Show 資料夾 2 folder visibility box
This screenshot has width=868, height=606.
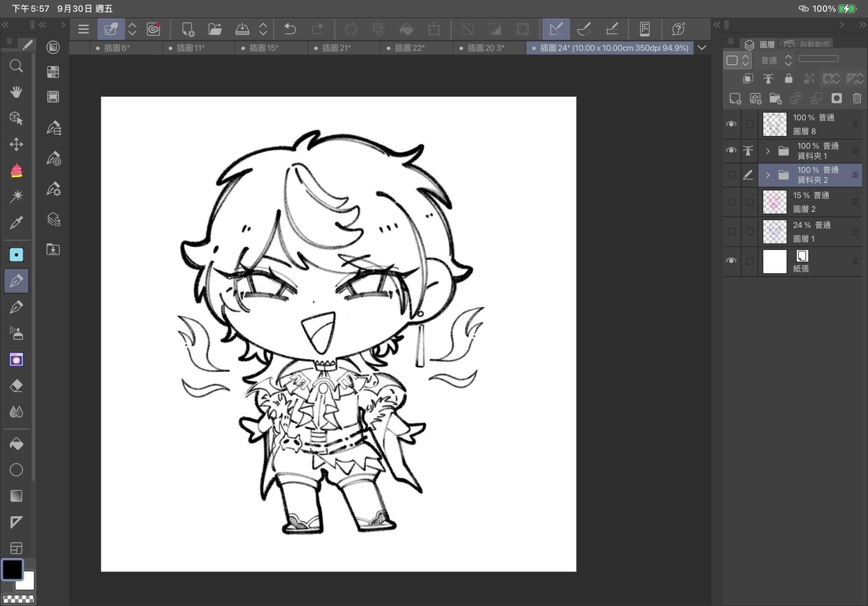coord(732,174)
